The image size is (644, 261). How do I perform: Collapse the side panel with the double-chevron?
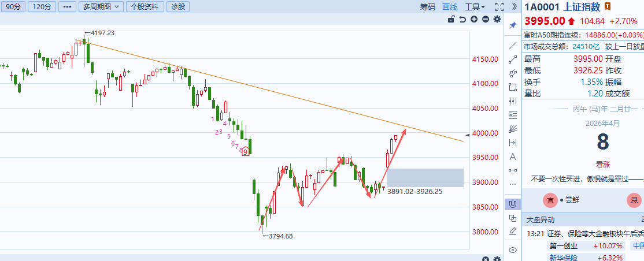(x=514, y=7)
